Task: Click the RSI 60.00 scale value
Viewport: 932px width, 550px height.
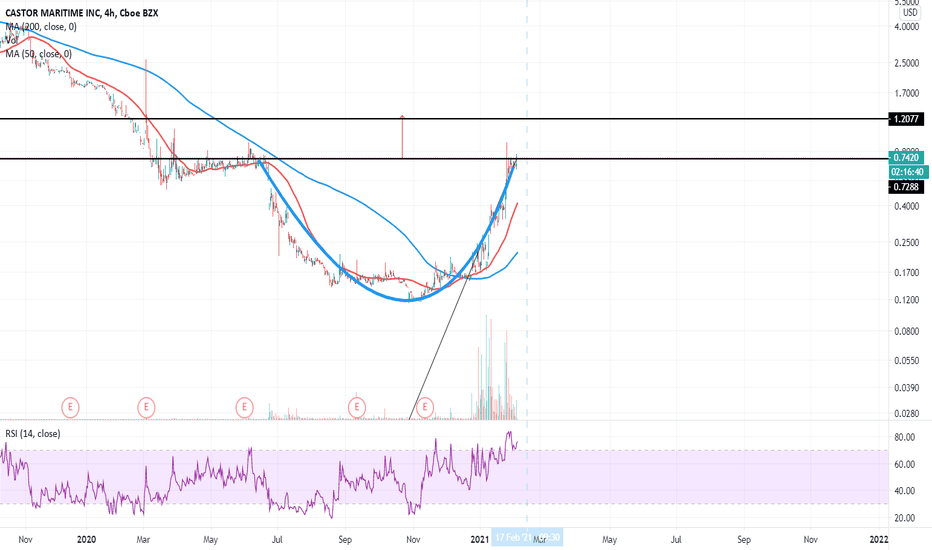Action: (904, 464)
